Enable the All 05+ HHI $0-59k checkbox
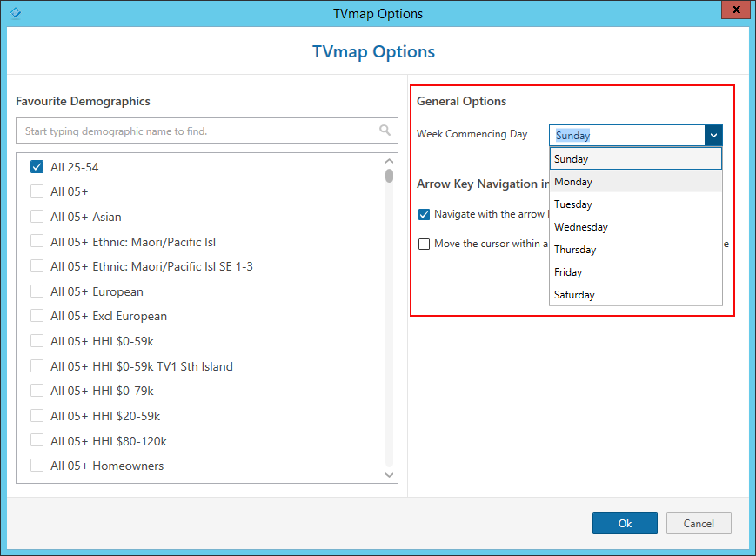Screen dimensions: 756x556 pos(37,341)
